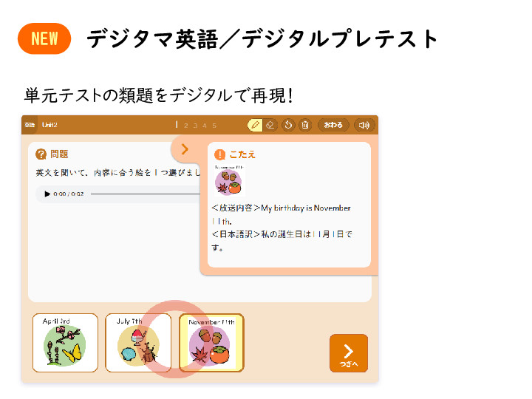Choose the July 7th picture card
532x399 pixels.
[138, 343]
